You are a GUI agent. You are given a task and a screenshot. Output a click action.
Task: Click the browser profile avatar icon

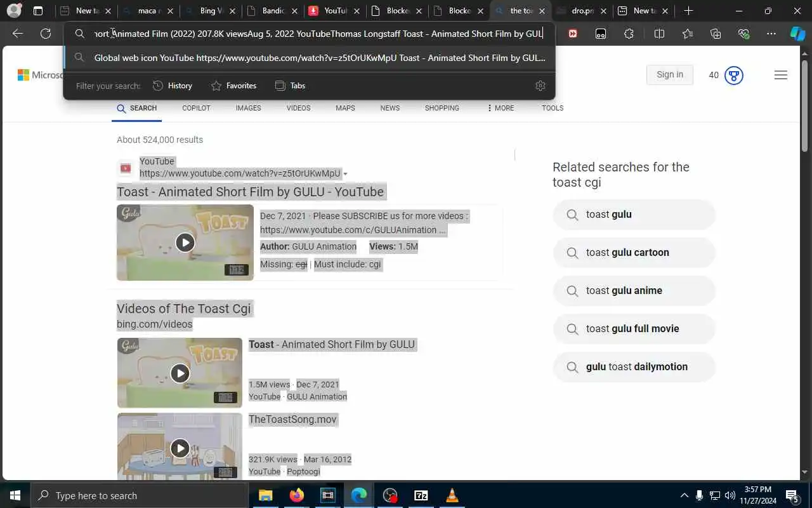click(14, 11)
